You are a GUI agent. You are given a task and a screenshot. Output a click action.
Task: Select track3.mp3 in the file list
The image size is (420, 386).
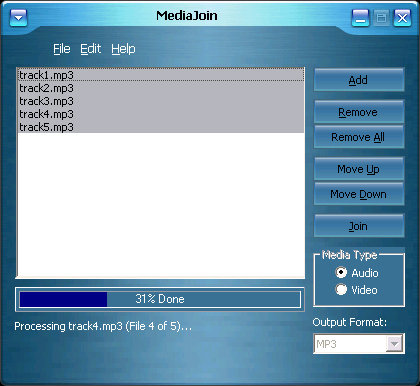(x=161, y=101)
